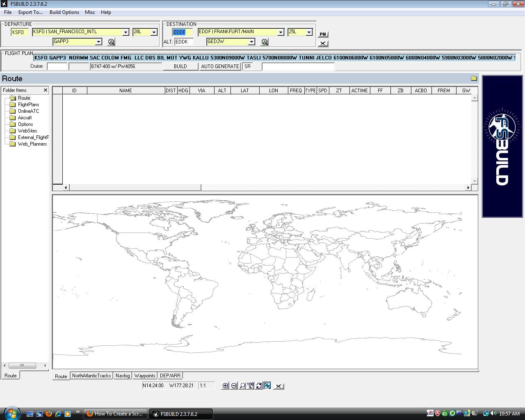Switch to the Navlog tab
The height and width of the screenshot is (420, 525).
[x=123, y=376]
